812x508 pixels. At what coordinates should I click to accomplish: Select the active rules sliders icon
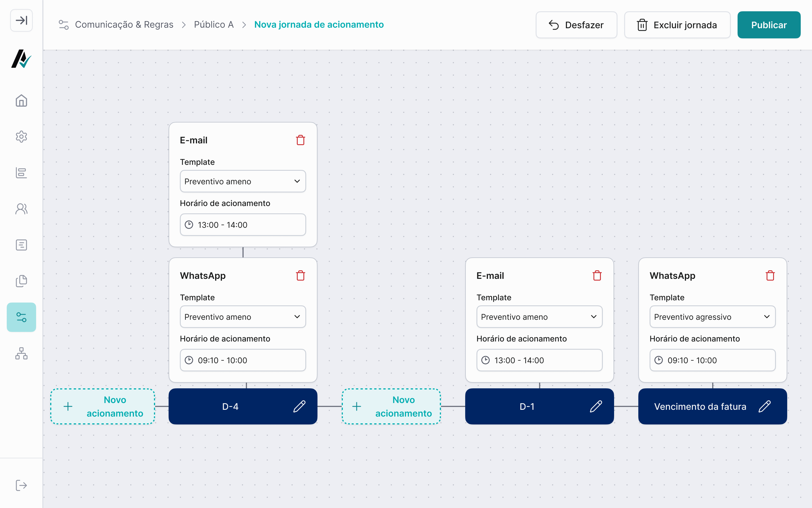[x=21, y=317]
